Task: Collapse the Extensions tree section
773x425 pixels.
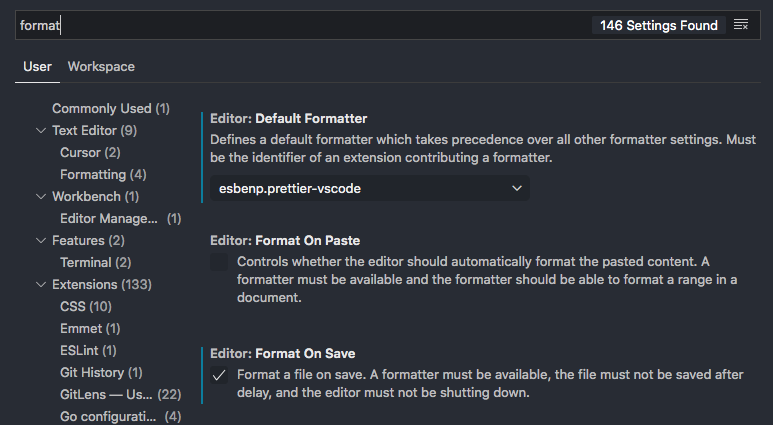Action: pos(41,285)
